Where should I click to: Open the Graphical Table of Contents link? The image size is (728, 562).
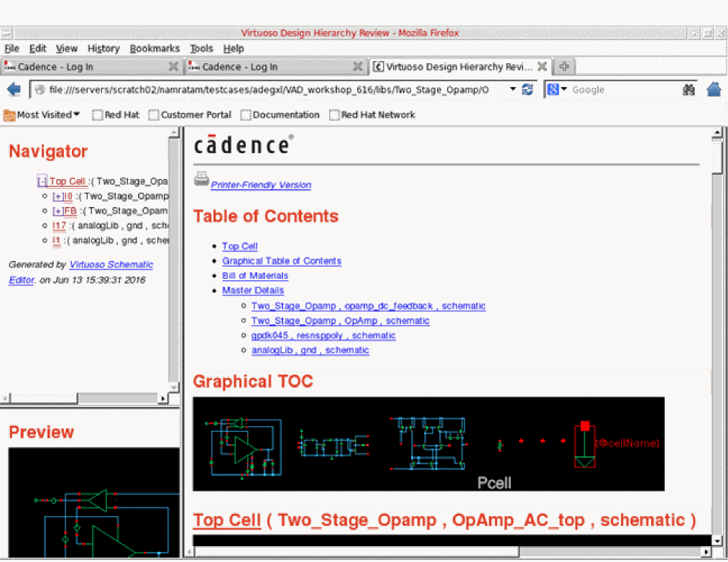point(282,261)
